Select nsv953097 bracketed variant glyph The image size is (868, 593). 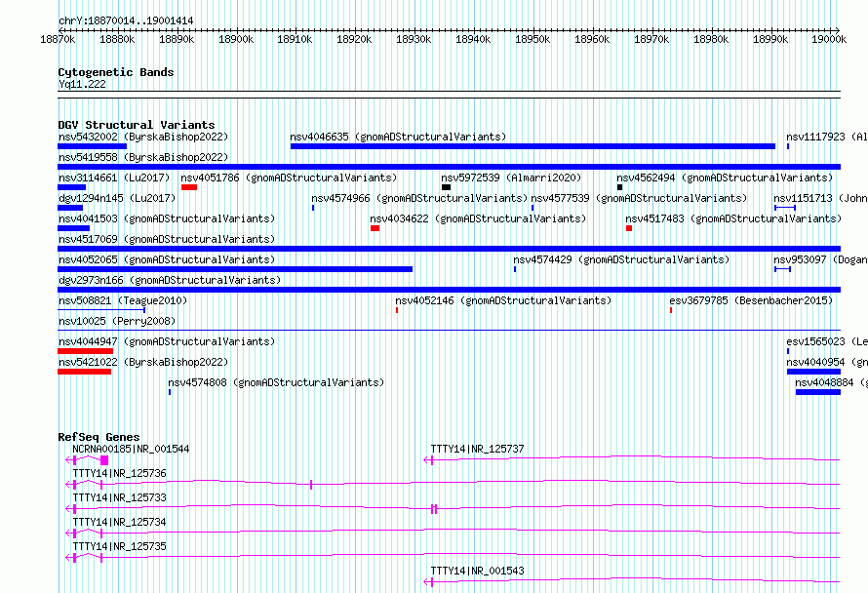tap(783, 269)
